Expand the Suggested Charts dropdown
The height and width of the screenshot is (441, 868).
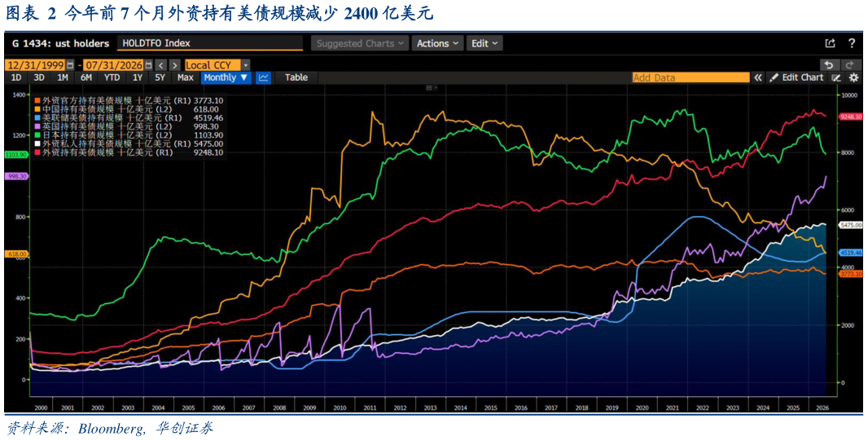[359, 43]
